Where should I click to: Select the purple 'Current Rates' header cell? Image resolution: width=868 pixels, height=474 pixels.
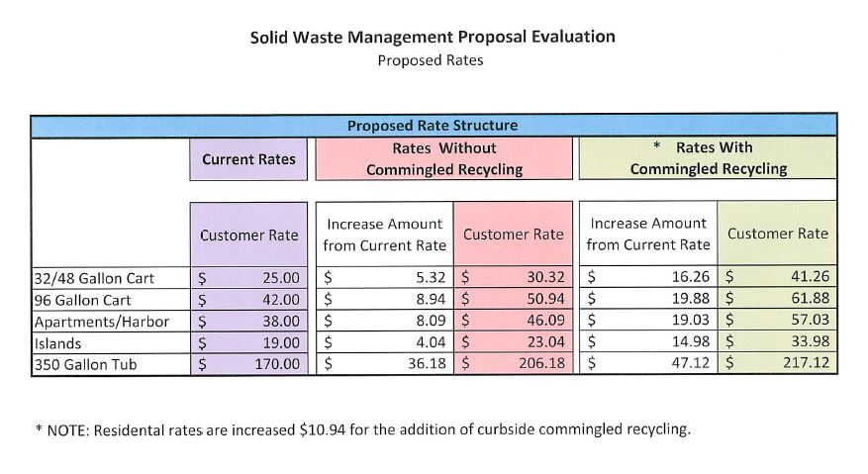coord(248,158)
